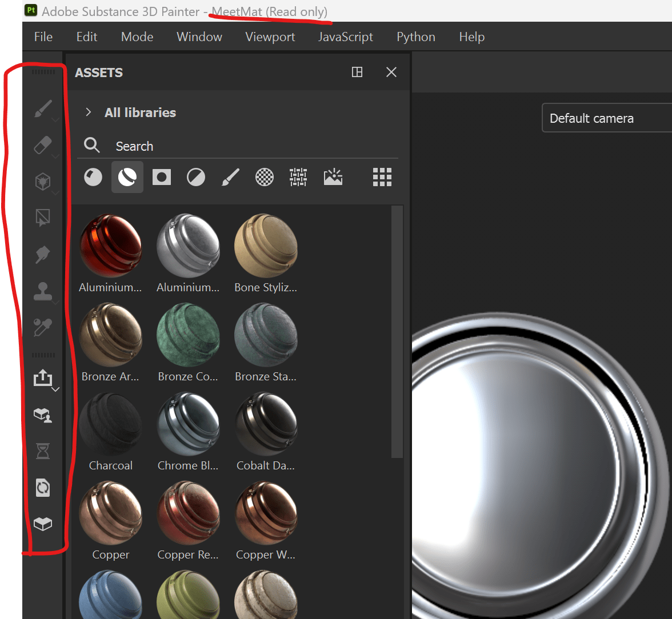Open the Python menu
672x619 pixels.
click(415, 37)
